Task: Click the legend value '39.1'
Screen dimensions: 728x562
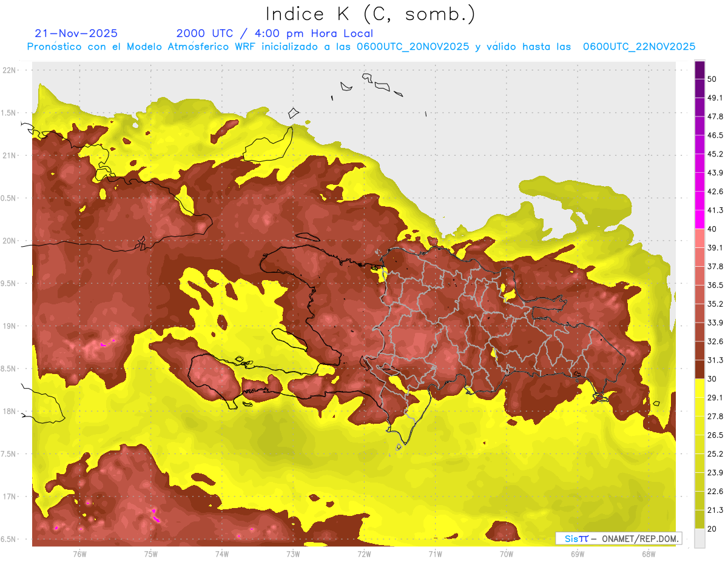Action: [715, 247]
